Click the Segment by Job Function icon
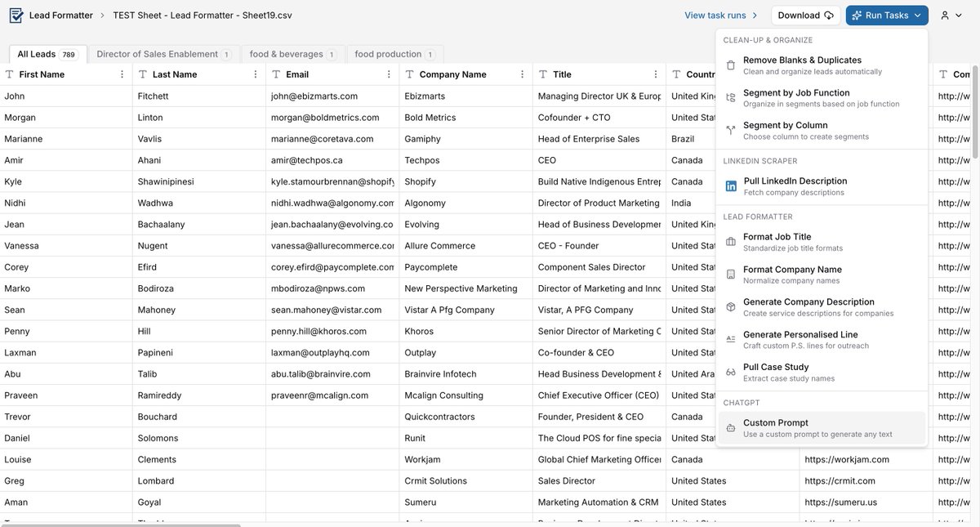Viewport: 980px width, 527px height. click(x=731, y=98)
